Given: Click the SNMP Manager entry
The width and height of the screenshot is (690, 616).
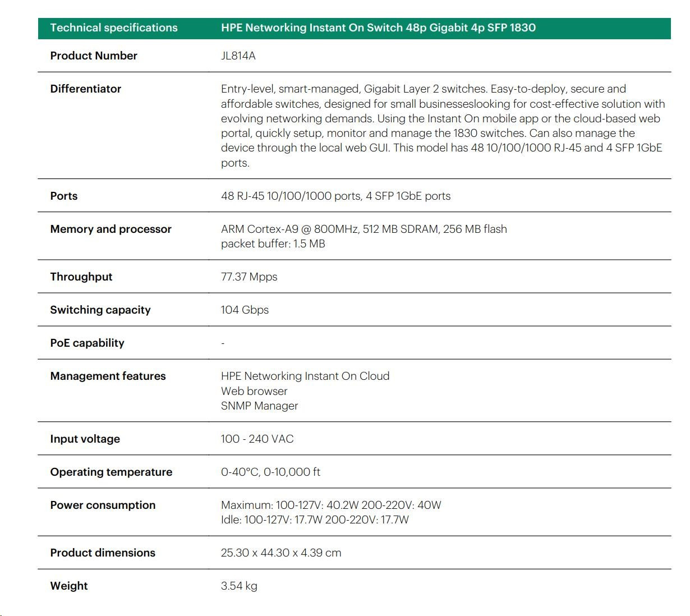Looking at the screenshot, I should click(x=259, y=406).
